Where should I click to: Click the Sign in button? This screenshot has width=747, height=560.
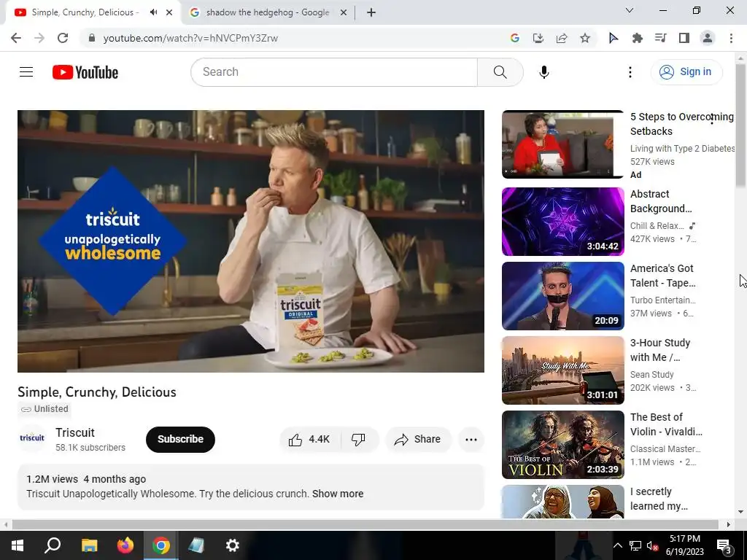(x=686, y=72)
